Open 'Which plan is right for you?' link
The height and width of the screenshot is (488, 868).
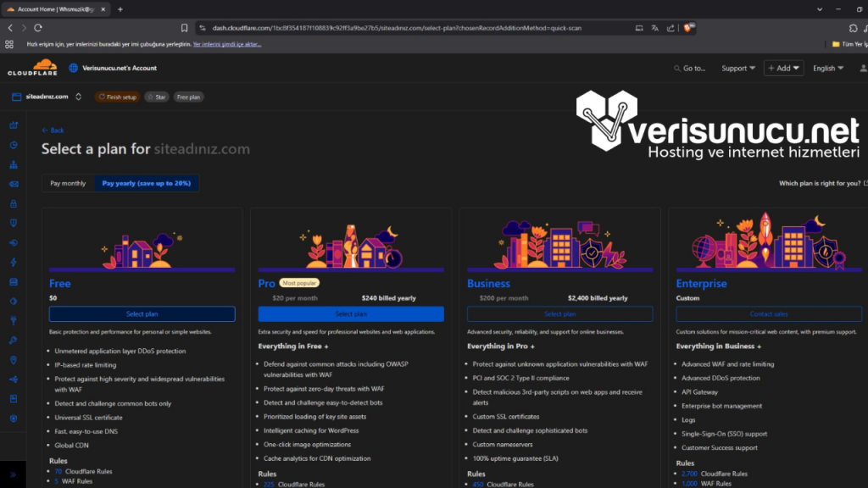pos(823,183)
